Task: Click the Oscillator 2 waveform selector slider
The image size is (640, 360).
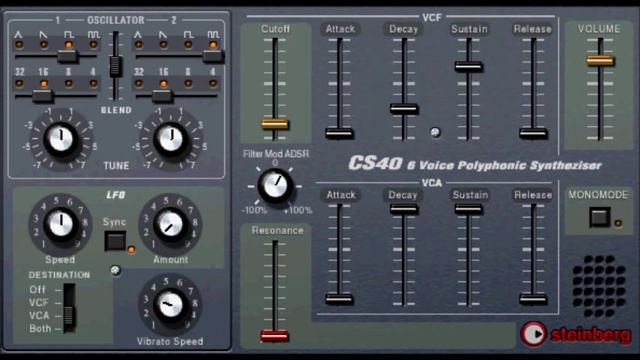Action: click(x=213, y=56)
